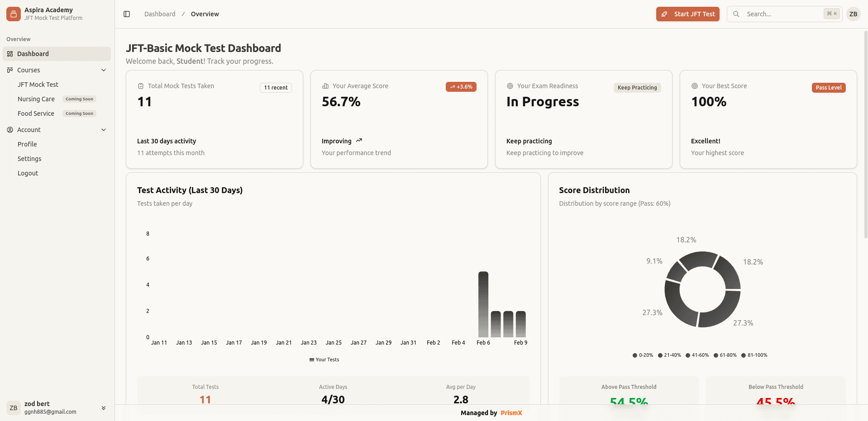Image resolution: width=868 pixels, height=421 pixels.
Task: Collapse the Account section chevron
Action: pos(104,130)
